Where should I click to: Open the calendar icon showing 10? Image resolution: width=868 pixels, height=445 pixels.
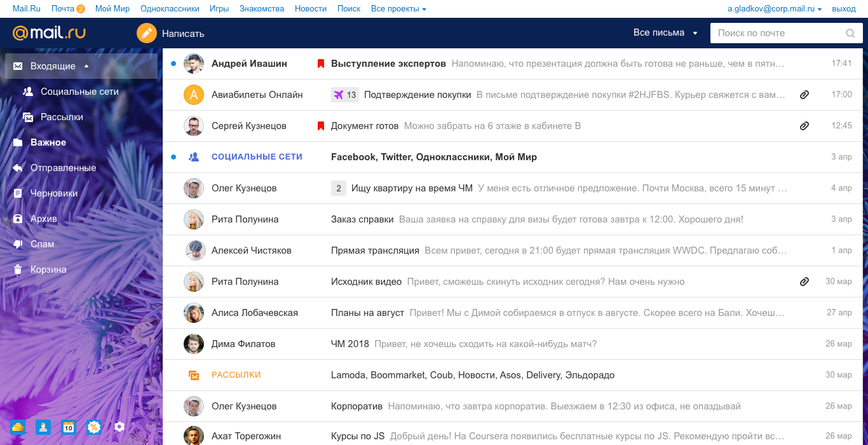point(68,427)
